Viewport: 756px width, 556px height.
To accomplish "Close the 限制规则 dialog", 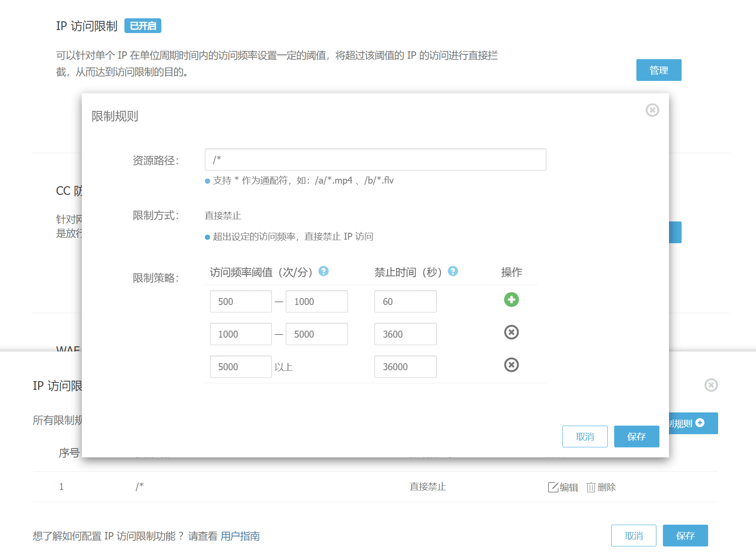I will [652, 110].
